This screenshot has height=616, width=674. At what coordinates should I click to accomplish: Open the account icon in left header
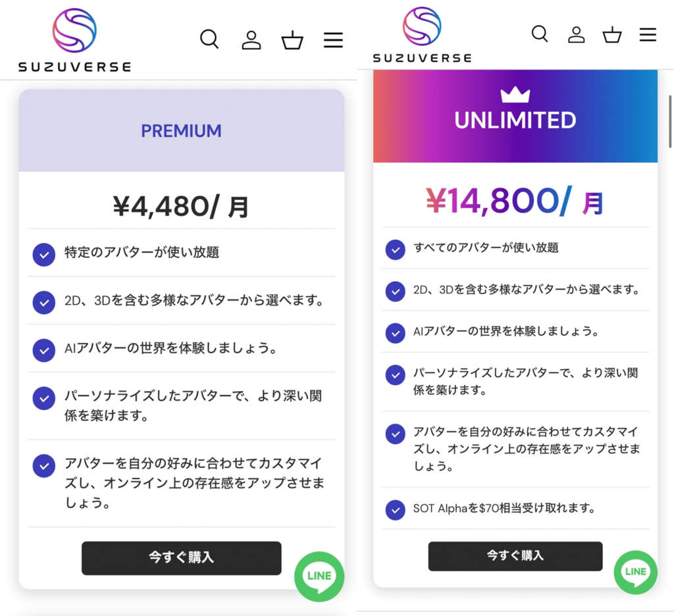(x=251, y=40)
